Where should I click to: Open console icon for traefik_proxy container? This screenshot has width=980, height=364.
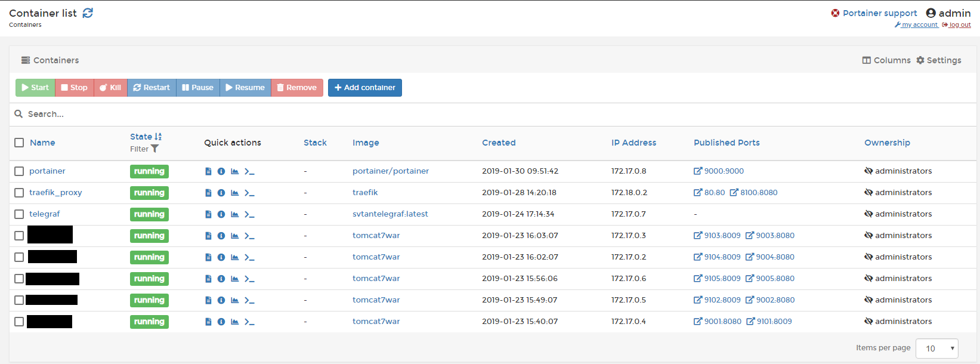(249, 193)
